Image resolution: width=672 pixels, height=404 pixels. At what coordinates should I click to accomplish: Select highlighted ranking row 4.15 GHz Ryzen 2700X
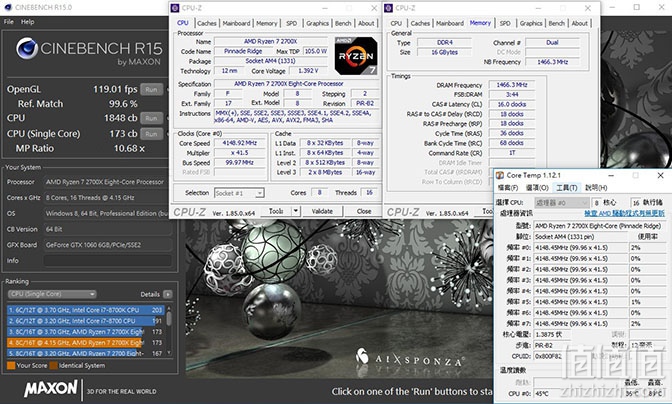(x=86, y=343)
